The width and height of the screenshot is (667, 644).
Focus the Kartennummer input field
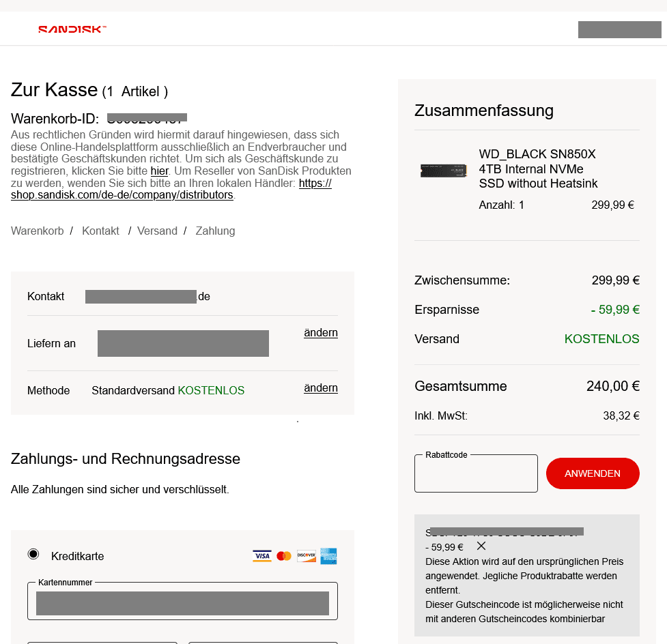click(182, 601)
